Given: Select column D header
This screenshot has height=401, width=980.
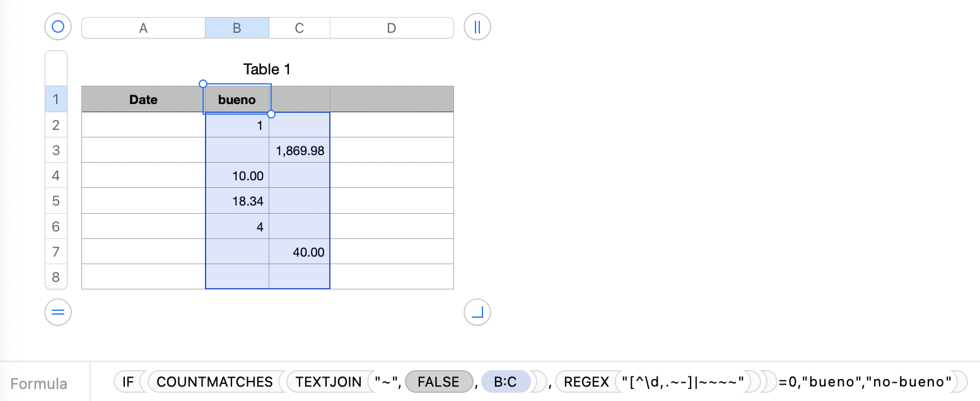Looking at the screenshot, I should (x=391, y=28).
